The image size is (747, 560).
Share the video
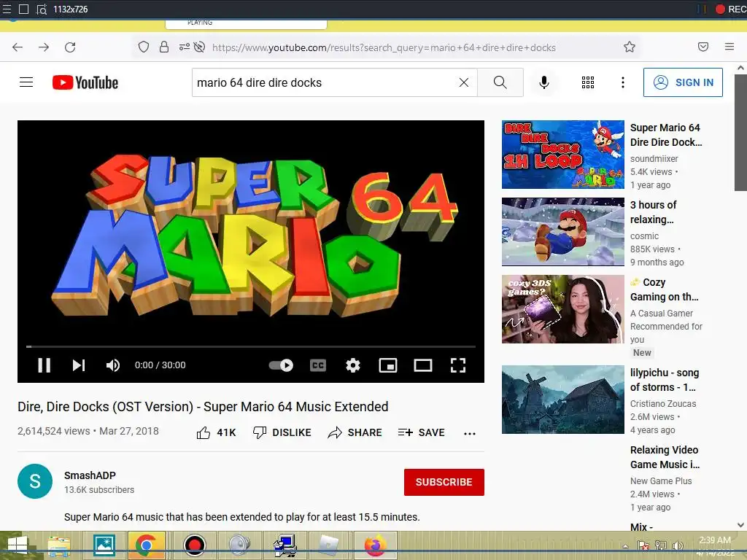[x=355, y=432]
